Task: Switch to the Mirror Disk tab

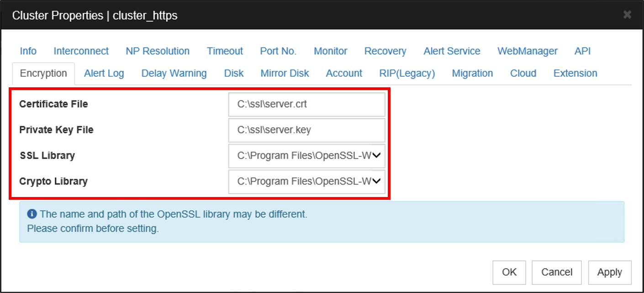Action: 285,73
